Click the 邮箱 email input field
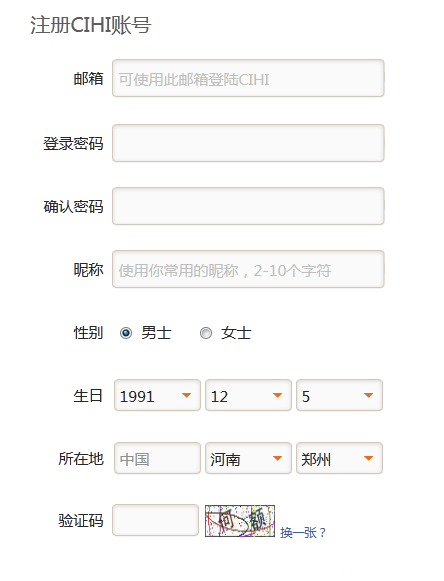Screen dimensions: 444x581 248,78
